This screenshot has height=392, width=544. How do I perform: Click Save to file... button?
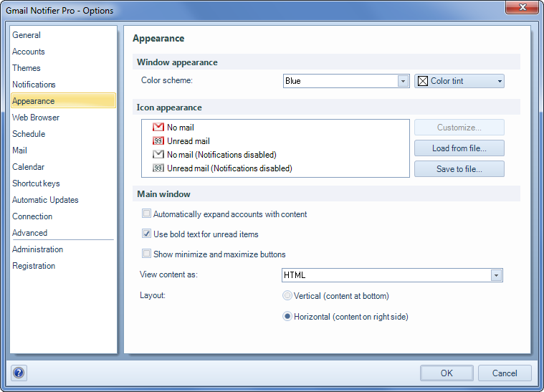pos(459,169)
